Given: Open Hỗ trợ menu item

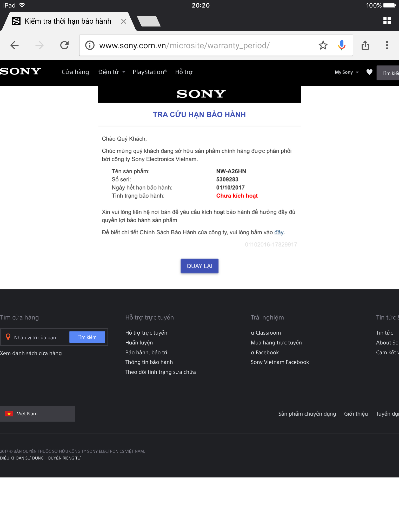Looking at the screenshot, I should click(x=184, y=72).
